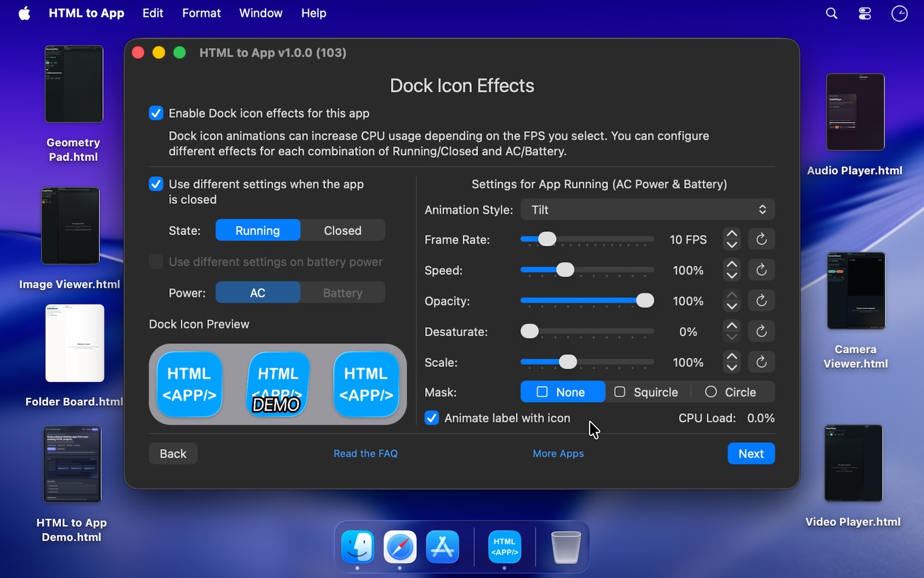924x578 pixels.
Task: Open Control Center in menu bar
Action: [x=865, y=13]
